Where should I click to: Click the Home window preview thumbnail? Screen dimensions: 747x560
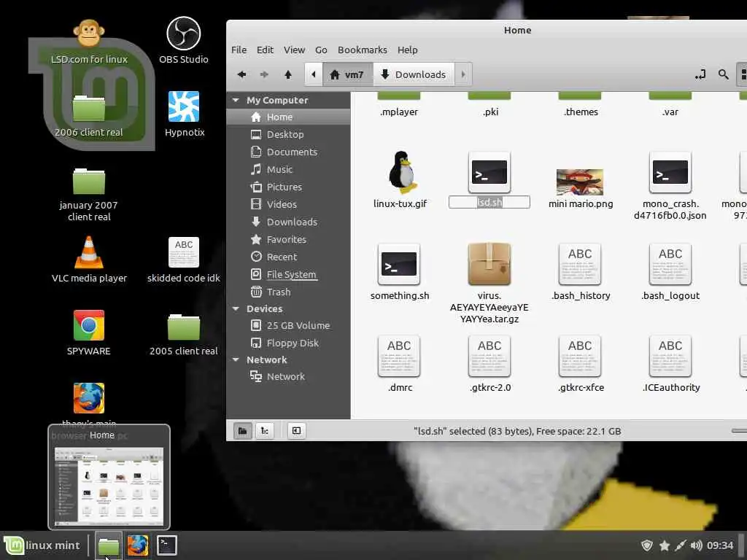click(109, 485)
